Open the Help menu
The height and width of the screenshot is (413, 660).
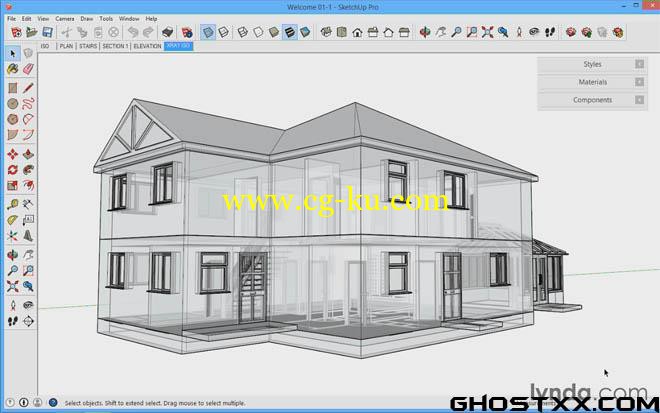[x=151, y=19]
